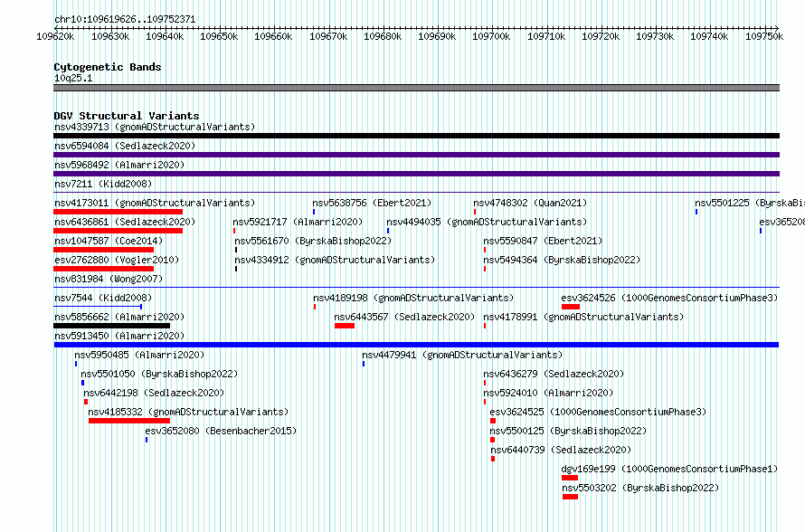Select the black bar under nsv4339713
Viewport: 805px width, 532px height.
coord(416,136)
